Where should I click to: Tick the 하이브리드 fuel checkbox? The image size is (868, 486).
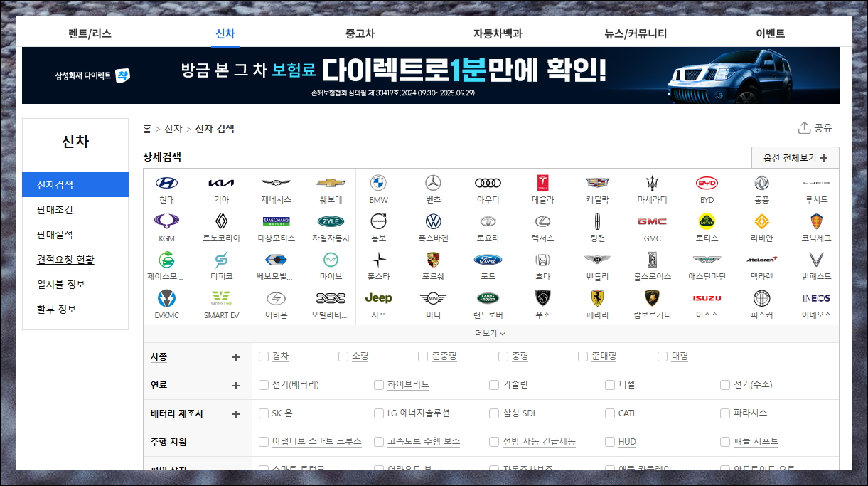coord(379,384)
